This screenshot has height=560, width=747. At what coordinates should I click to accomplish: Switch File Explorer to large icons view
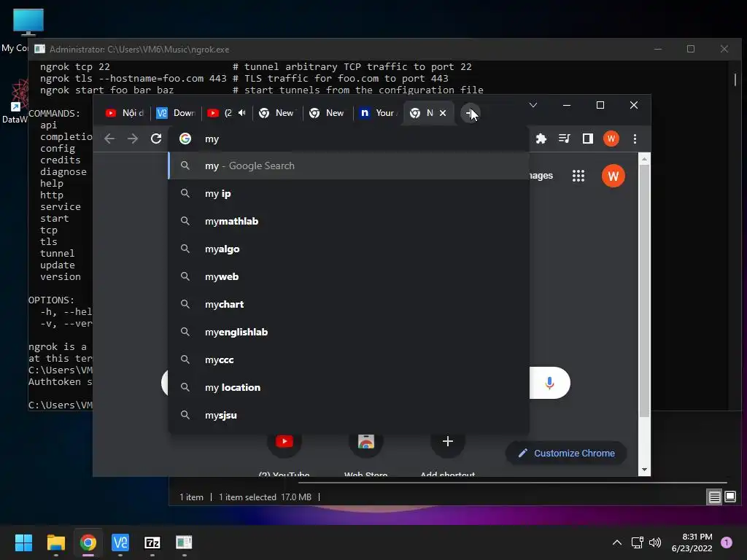pyautogui.click(x=729, y=497)
